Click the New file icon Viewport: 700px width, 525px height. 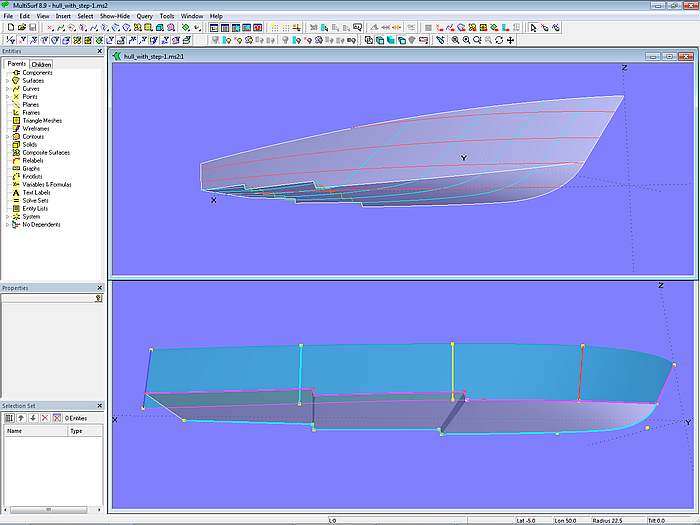pyautogui.click(x=9, y=28)
